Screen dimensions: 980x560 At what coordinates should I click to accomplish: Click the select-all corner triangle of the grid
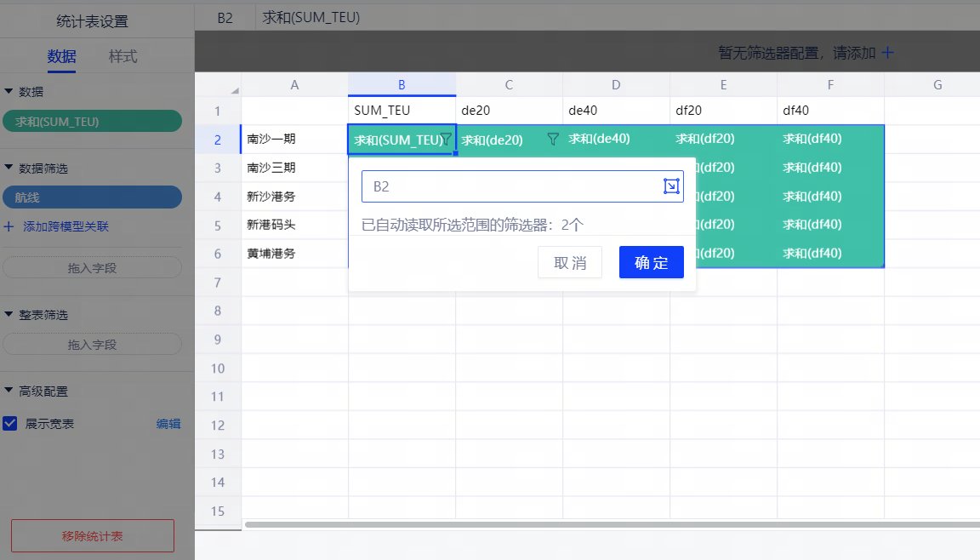pyautogui.click(x=234, y=90)
